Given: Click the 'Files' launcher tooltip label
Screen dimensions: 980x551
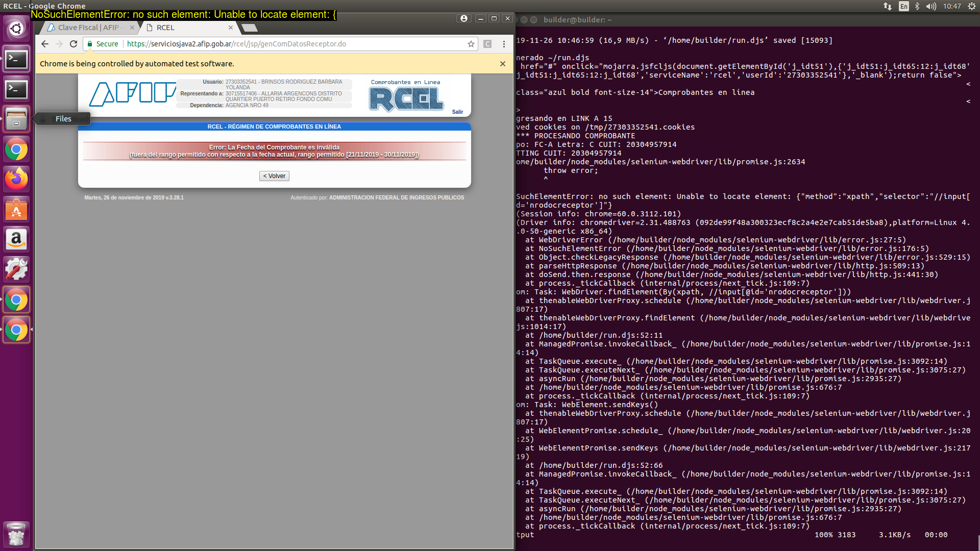Looking at the screenshot, I should tap(63, 118).
